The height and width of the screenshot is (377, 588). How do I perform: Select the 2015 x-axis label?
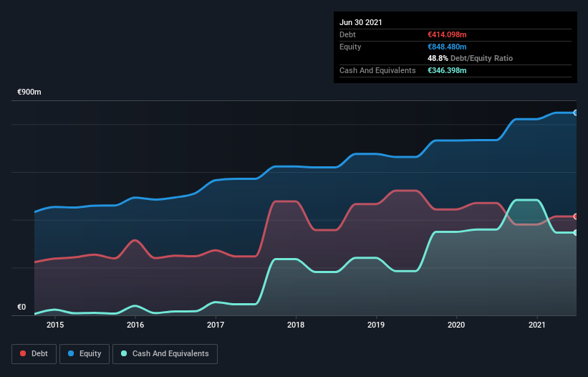(55, 325)
